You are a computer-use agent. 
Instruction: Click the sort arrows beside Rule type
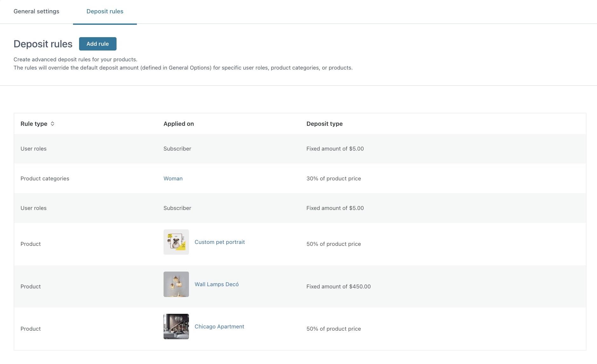pos(52,124)
